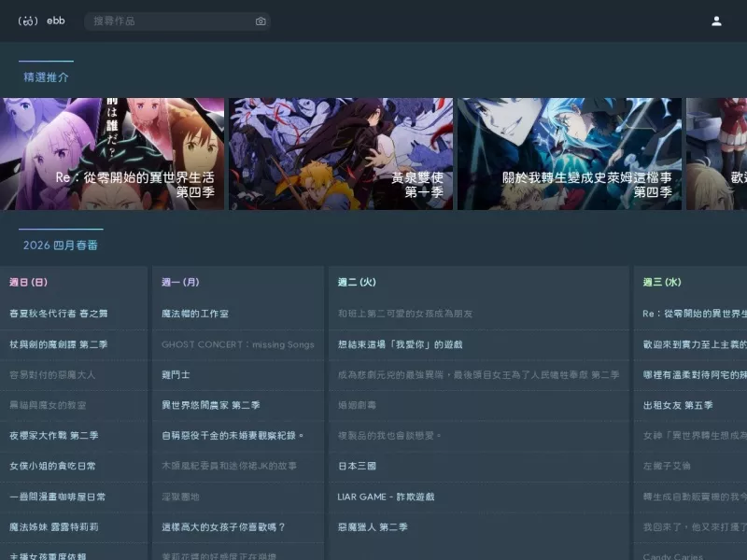
Task: Open 異世界悠閒農家 第二季 entry
Action: [x=211, y=405]
